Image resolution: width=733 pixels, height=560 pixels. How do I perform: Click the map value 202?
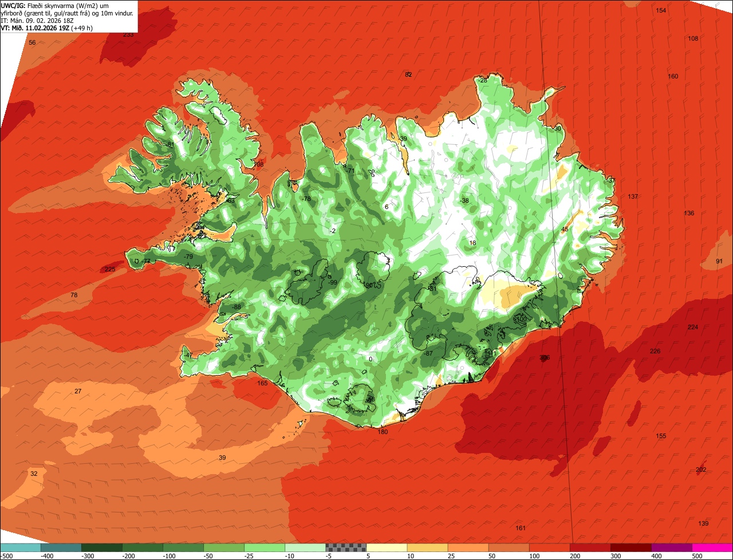(x=701, y=470)
